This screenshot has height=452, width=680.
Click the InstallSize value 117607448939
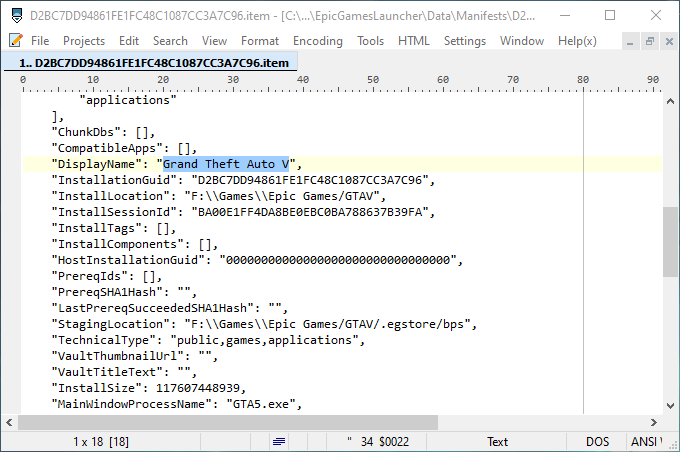[198, 388]
